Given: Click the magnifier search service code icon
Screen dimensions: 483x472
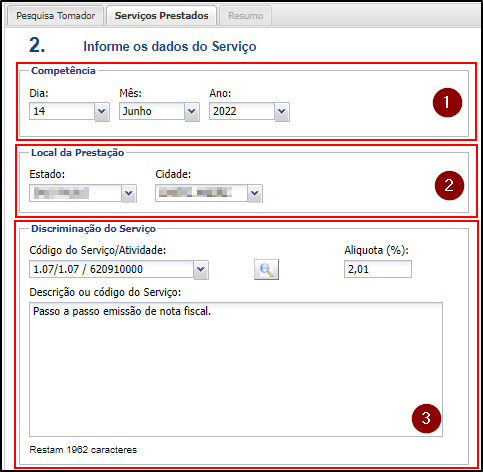Looking at the screenshot, I should tap(266, 269).
